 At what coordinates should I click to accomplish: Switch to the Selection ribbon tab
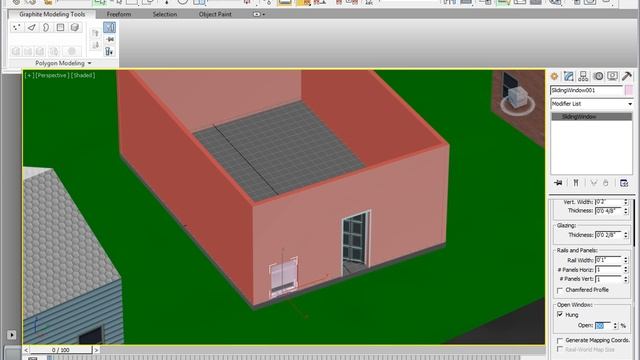(x=165, y=14)
